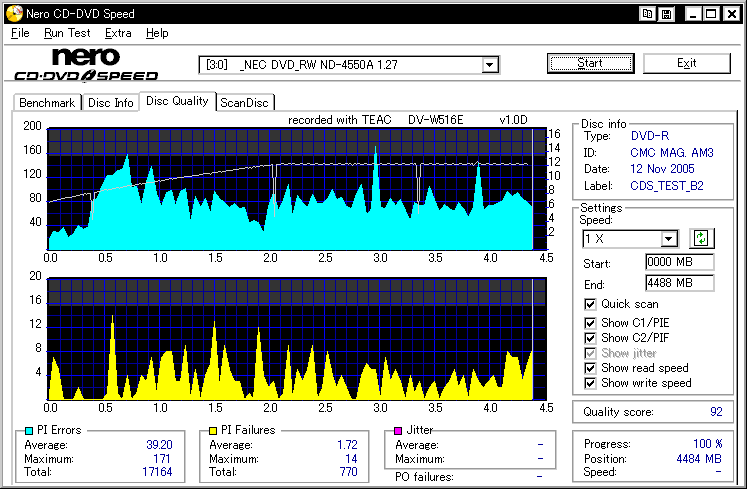The width and height of the screenshot is (747, 489).
Task: Switch to the Disc Info tab
Action: point(111,102)
